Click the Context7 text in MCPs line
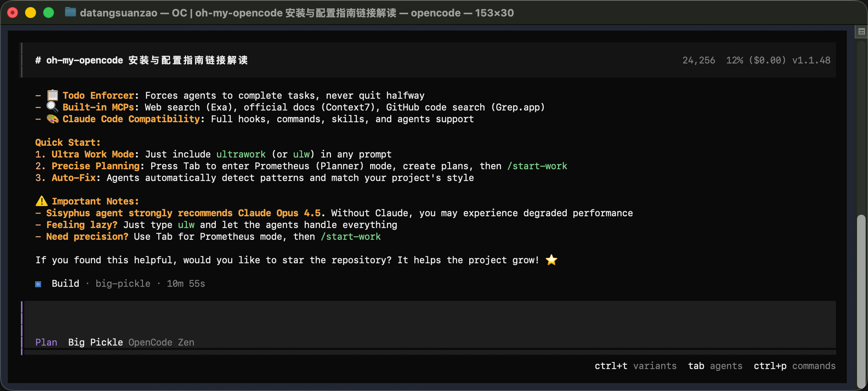Viewport: 868px width, 391px height. click(x=348, y=107)
